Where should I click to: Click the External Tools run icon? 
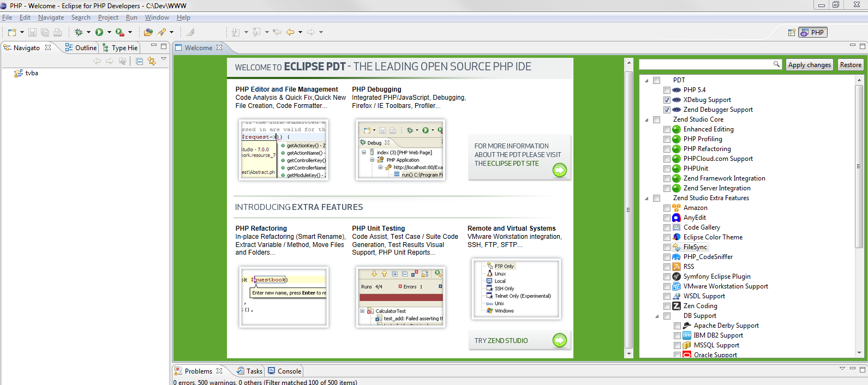119,32
